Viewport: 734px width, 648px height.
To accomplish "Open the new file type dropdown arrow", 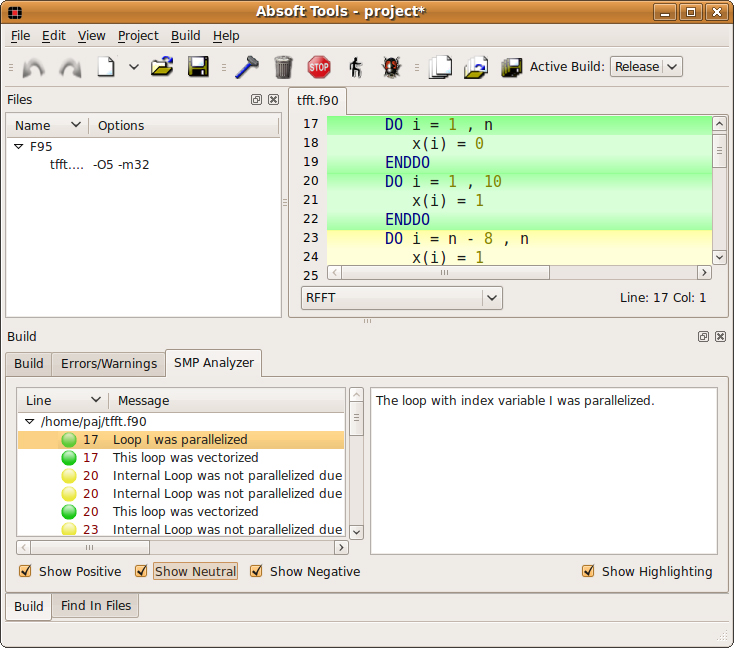I will [x=133, y=67].
